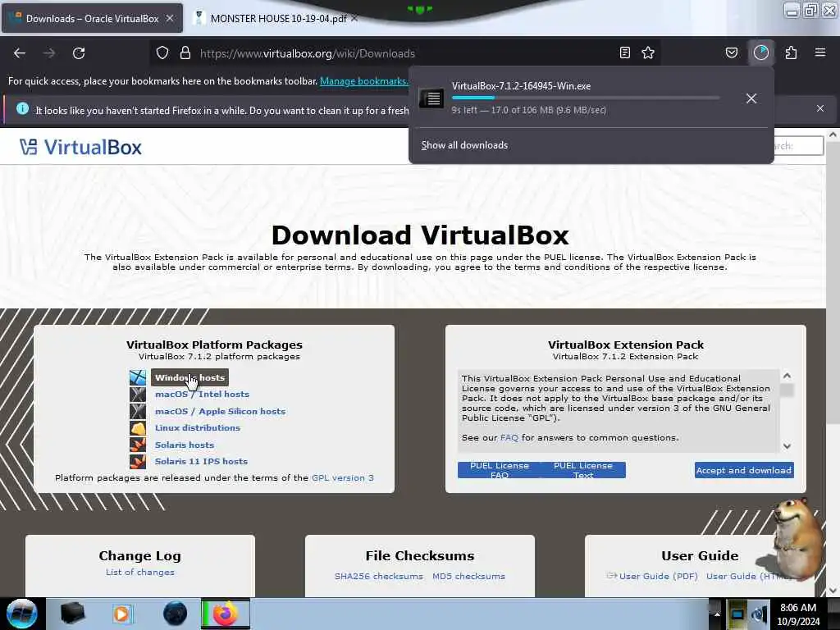Click the VirtualBox site search field

(x=798, y=146)
